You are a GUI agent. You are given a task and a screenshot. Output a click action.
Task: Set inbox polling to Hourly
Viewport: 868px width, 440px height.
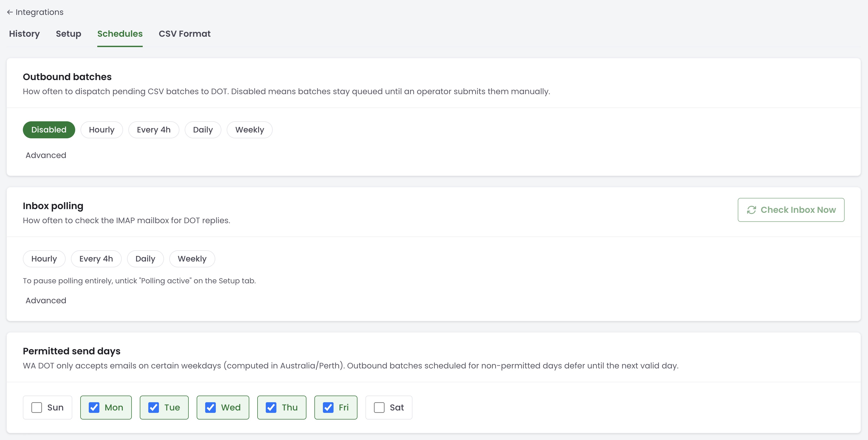(x=44, y=259)
